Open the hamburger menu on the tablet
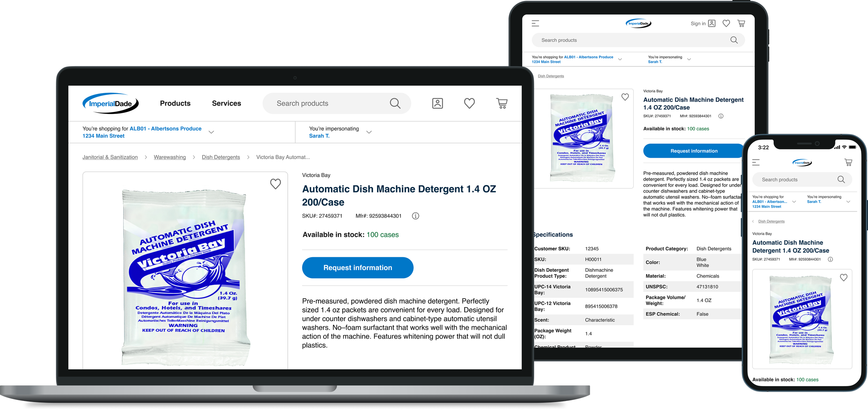Viewport: 868px width, 410px height. click(535, 23)
